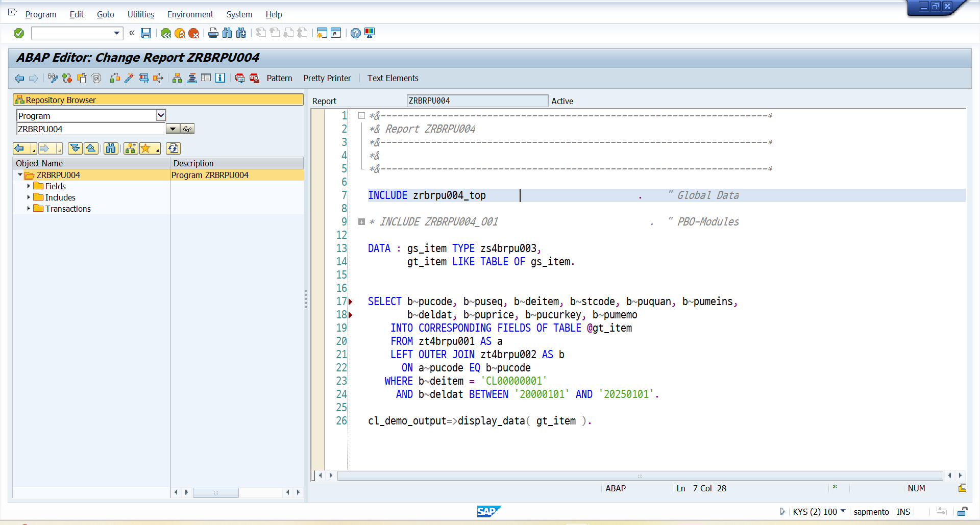Open the Program object type dropdown
The width and height of the screenshot is (980, 525).
point(161,115)
